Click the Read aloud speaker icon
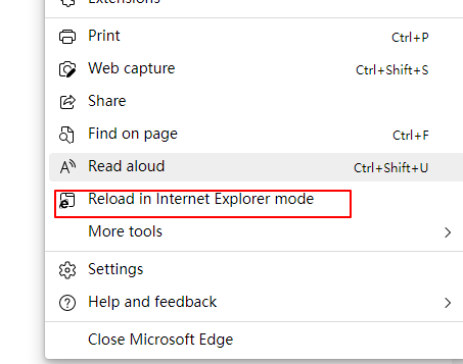This screenshot has width=463, height=364. (68, 167)
